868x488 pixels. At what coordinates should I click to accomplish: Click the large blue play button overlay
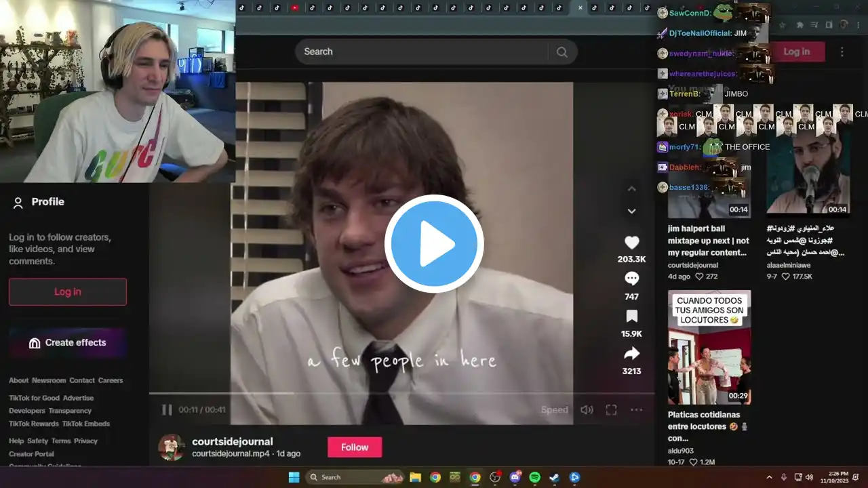[434, 244]
